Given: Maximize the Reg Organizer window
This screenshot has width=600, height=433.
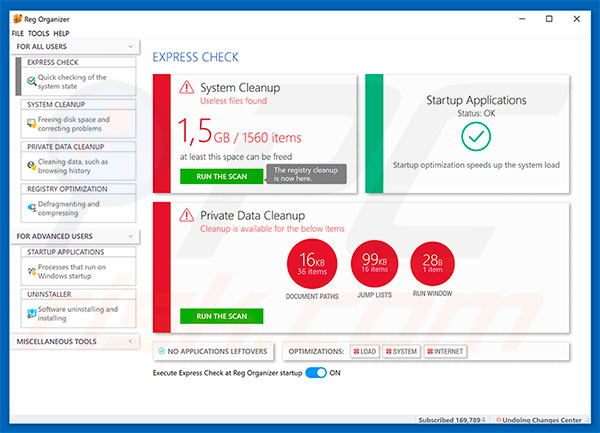Looking at the screenshot, I should point(549,19).
